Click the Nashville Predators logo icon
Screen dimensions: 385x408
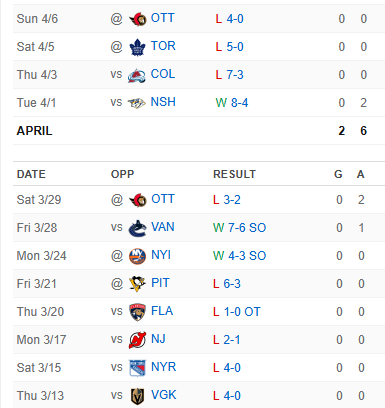tap(137, 103)
